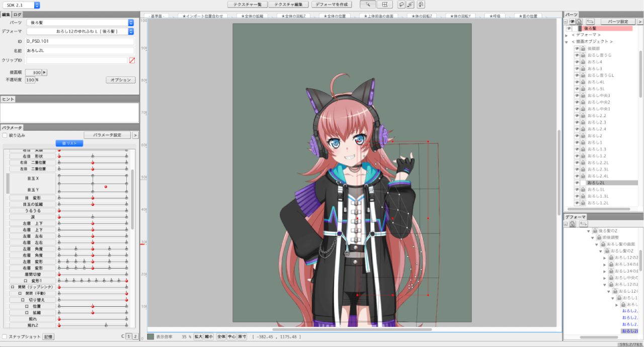
Task: Click the lock icon in Parts panel header
Action: [x=579, y=22]
